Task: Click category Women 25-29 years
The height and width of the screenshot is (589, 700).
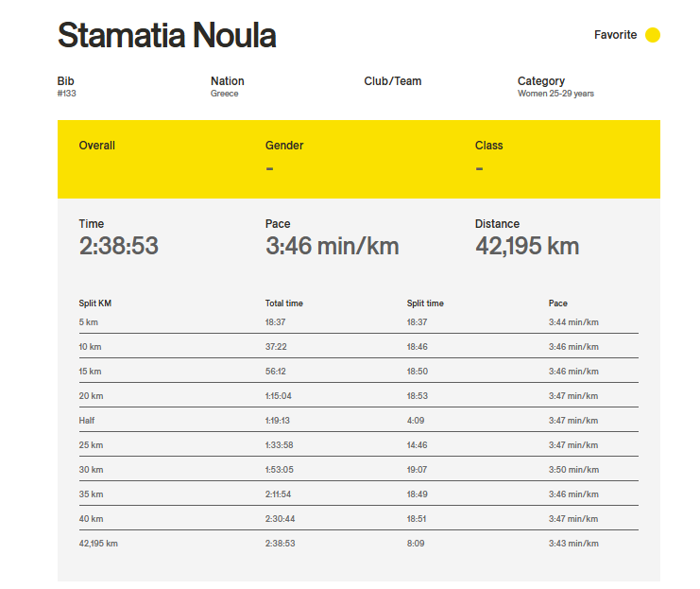Action: 555,94
